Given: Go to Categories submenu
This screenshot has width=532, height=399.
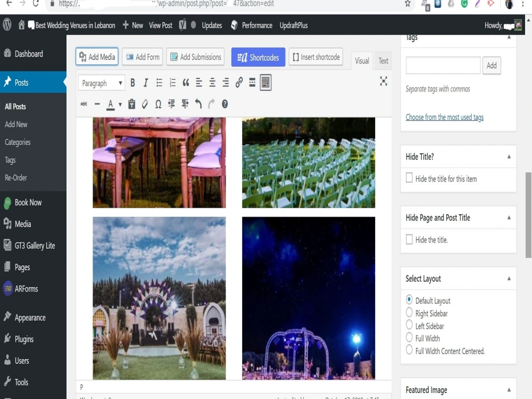Looking at the screenshot, I should pos(18,142).
